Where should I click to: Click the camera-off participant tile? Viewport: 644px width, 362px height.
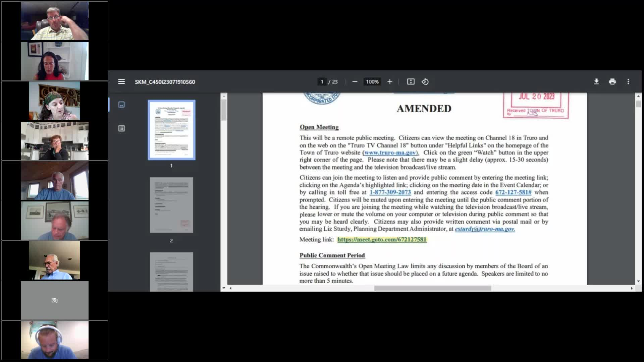[55, 300]
